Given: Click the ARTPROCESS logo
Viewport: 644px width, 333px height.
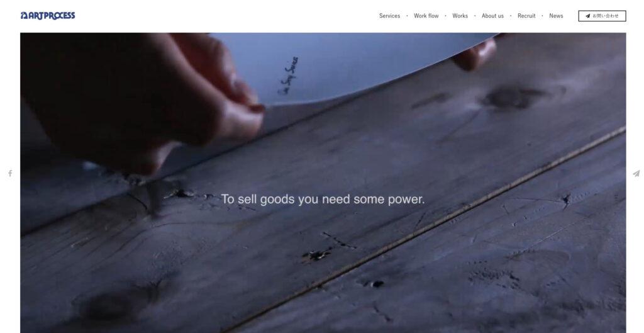Looking at the screenshot, I should pos(48,16).
